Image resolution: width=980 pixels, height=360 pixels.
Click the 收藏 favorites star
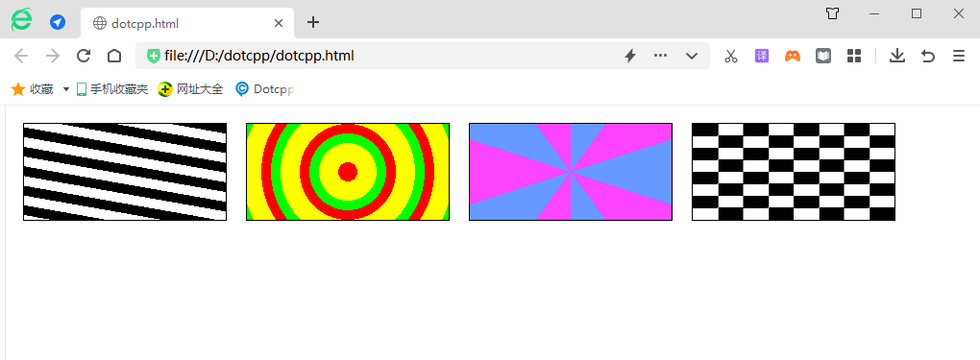tap(18, 88)
